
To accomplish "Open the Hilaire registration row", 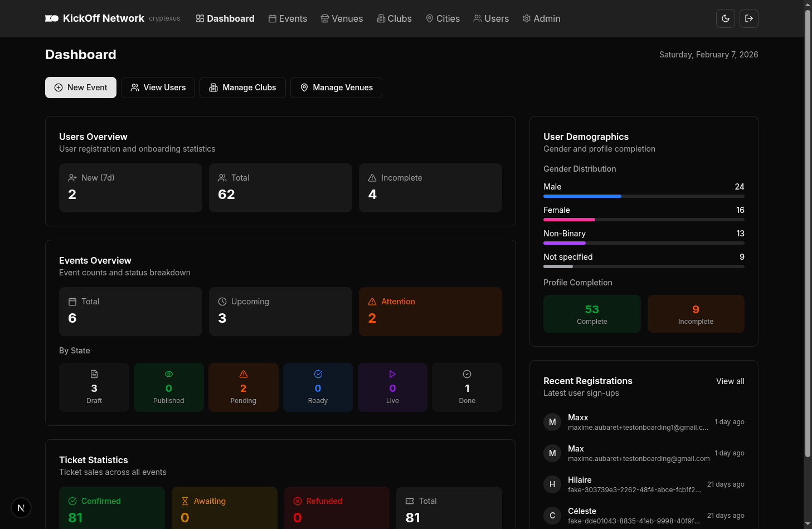I will tap(644, 484).
